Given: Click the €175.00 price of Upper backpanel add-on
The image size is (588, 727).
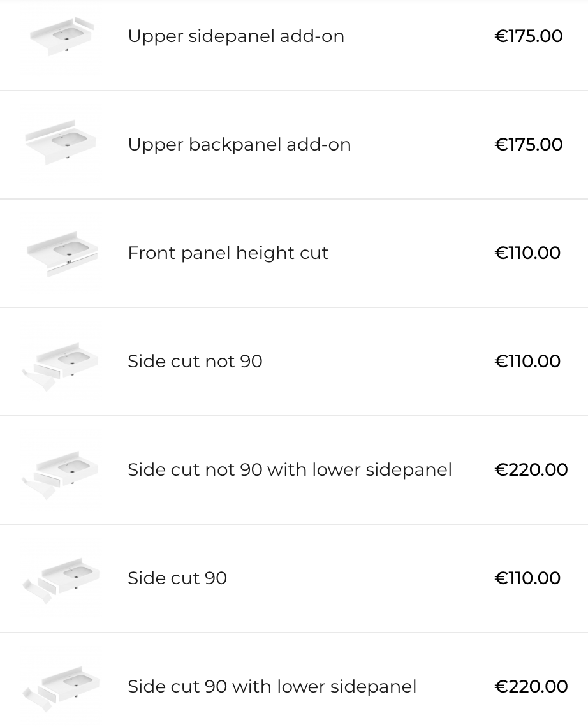Looking at the screenshot, I should pyautogui.click(x=529, y=145).
